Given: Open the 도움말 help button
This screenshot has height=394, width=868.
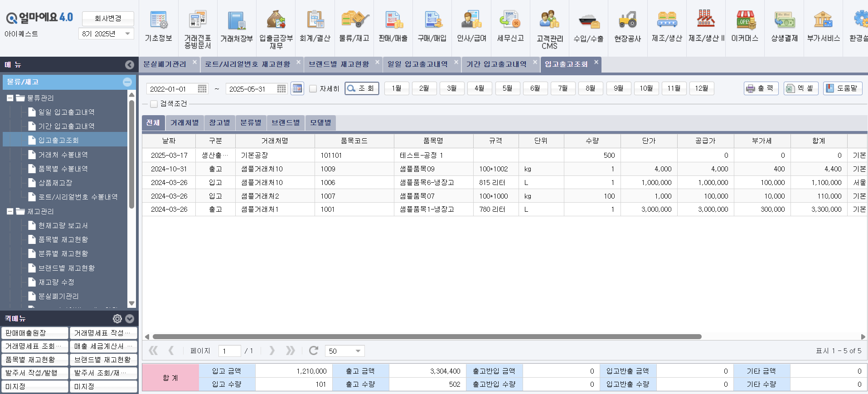Looking at the screenshot, I should (x=843, y=88).
